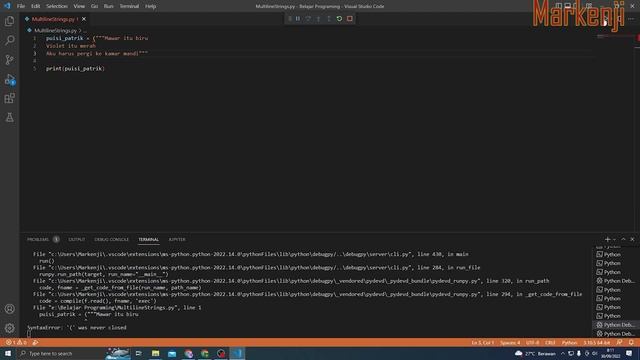The height and width of the screenshot is (360, 640).
Task: Open the Accounts menu icon
Action: pos(9,309)
